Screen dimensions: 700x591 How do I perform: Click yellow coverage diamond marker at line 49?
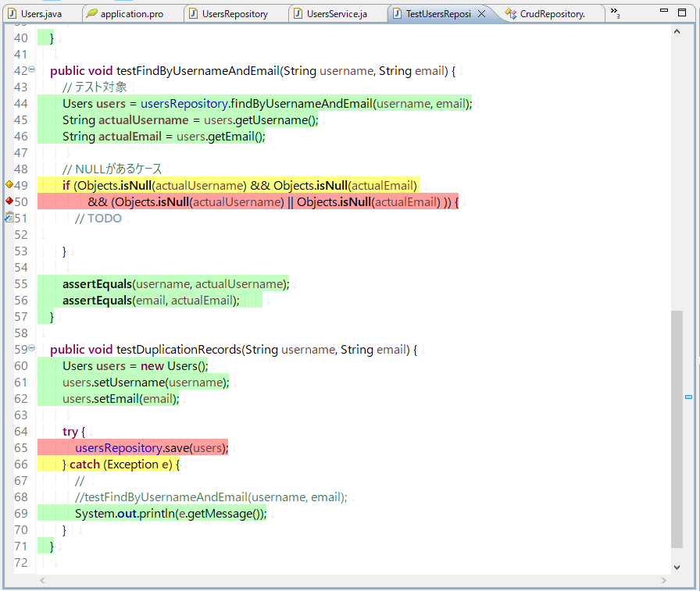tap(9, 184)
